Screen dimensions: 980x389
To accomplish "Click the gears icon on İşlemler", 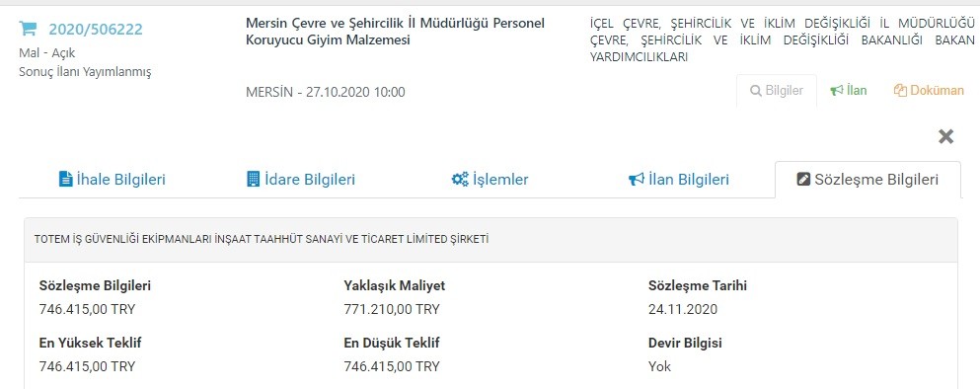I will coord(460,180).
